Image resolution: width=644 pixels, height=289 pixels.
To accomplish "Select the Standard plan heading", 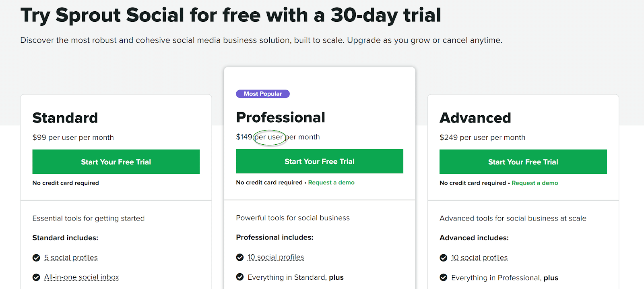I will [65, 118].
